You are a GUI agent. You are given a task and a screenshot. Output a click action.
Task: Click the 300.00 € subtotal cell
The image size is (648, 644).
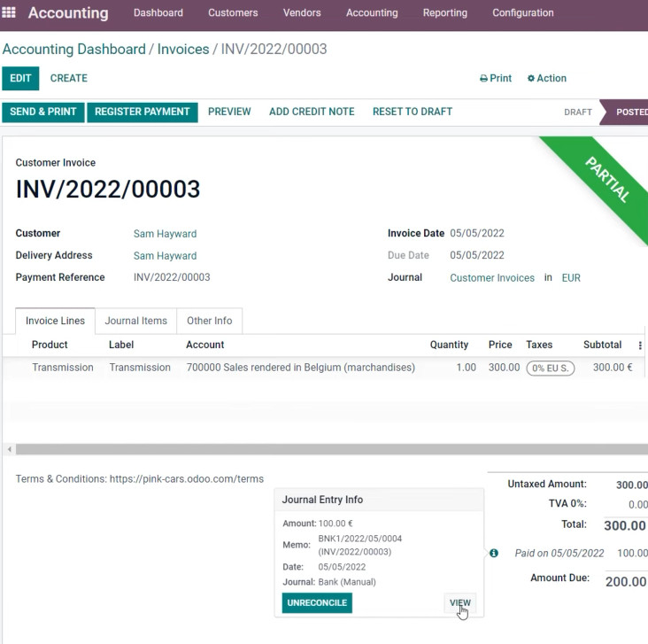[x=613, y=368]
